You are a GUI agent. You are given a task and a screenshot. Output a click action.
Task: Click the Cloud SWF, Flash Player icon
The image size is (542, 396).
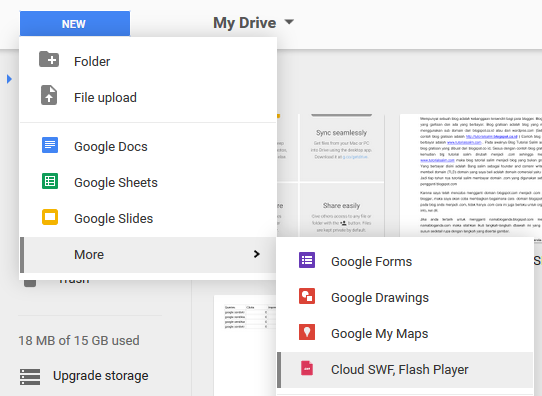pos(307,368)
